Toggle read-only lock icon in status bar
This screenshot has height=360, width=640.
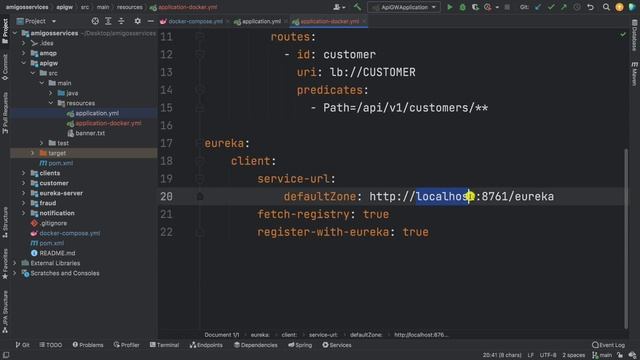[x=620, y=355]
